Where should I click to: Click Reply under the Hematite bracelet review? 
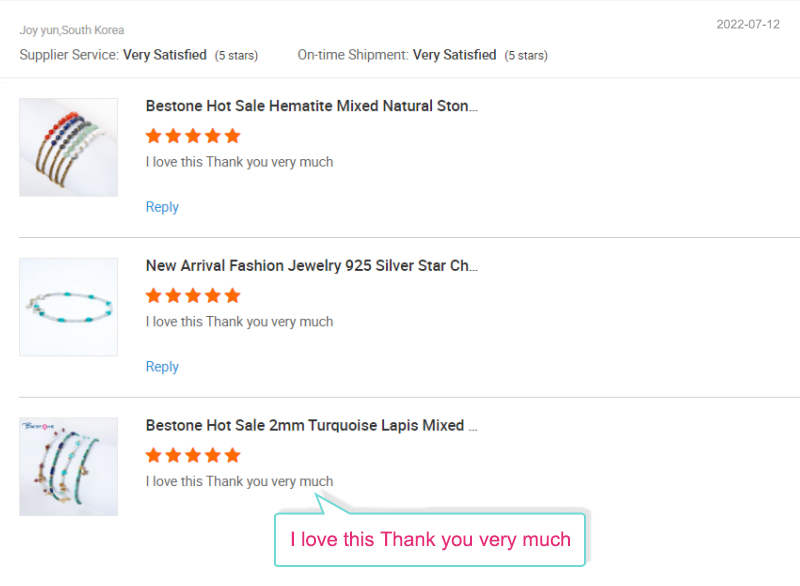(x=162, y=207)
